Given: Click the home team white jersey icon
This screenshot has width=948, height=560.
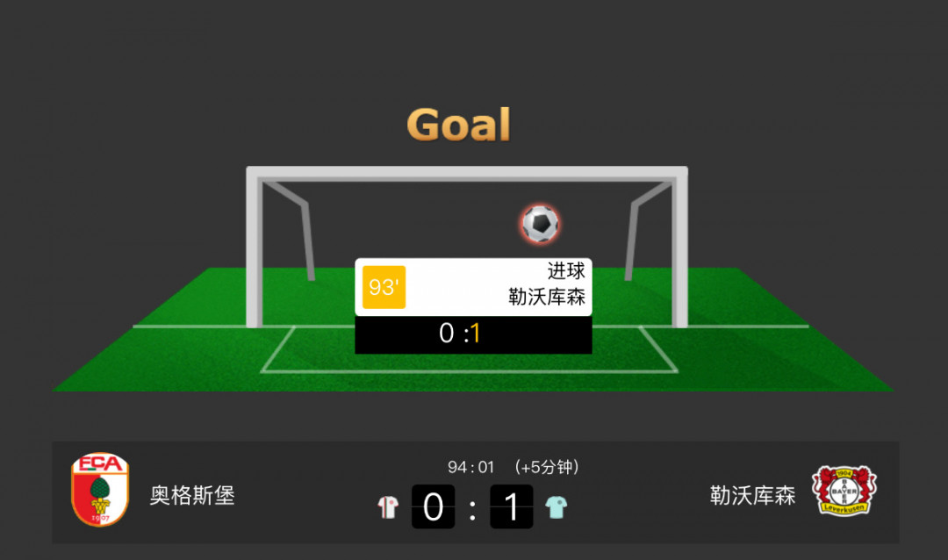Looking at the screenshot, I should [x=388, y=507].
